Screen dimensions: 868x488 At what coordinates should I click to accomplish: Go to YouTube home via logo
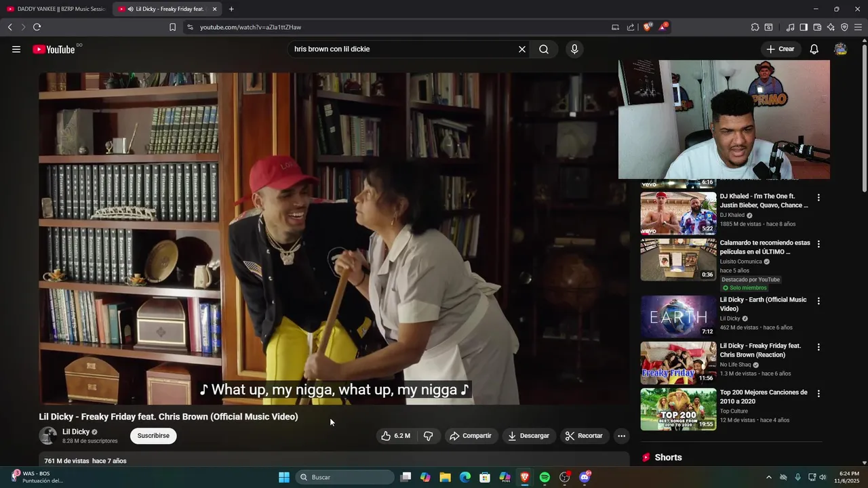pos(54,49)
